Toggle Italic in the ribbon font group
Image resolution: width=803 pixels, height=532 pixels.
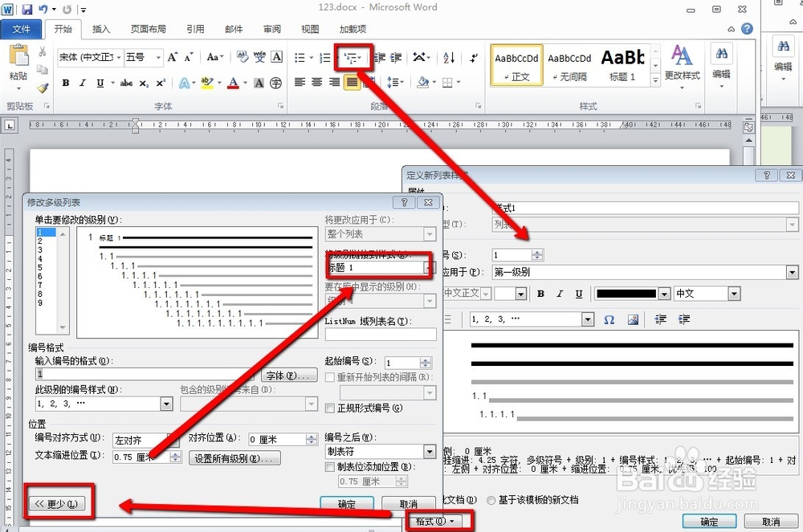click(83, 83)
